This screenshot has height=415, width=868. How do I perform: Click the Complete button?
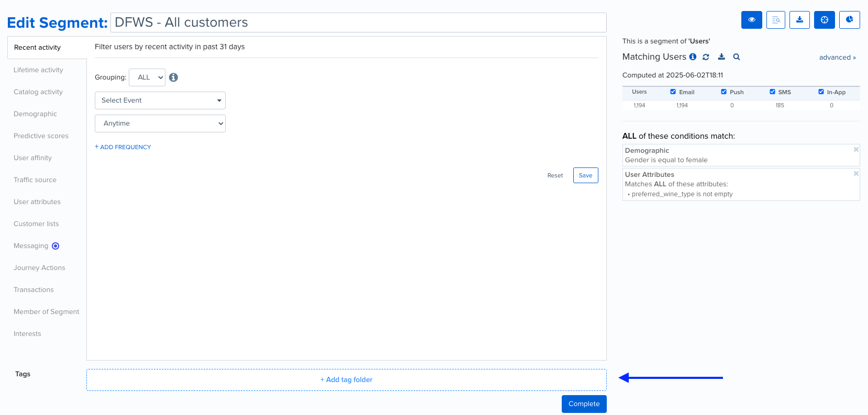pos(584,404)
